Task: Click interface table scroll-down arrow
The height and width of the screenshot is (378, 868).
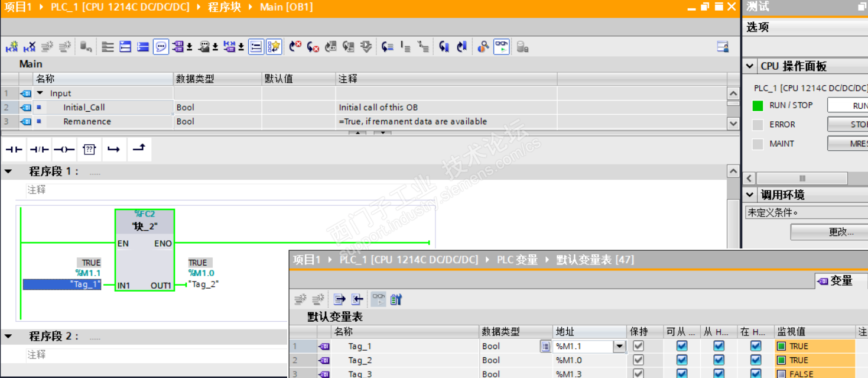Action: coord(733,124)
